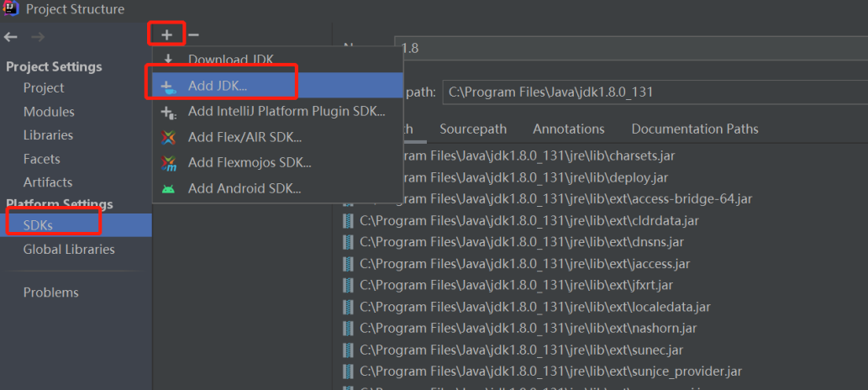This screenshot has width=868, height=390.
Task: Click the plus button to add an SDK
Action: point(166,35)
